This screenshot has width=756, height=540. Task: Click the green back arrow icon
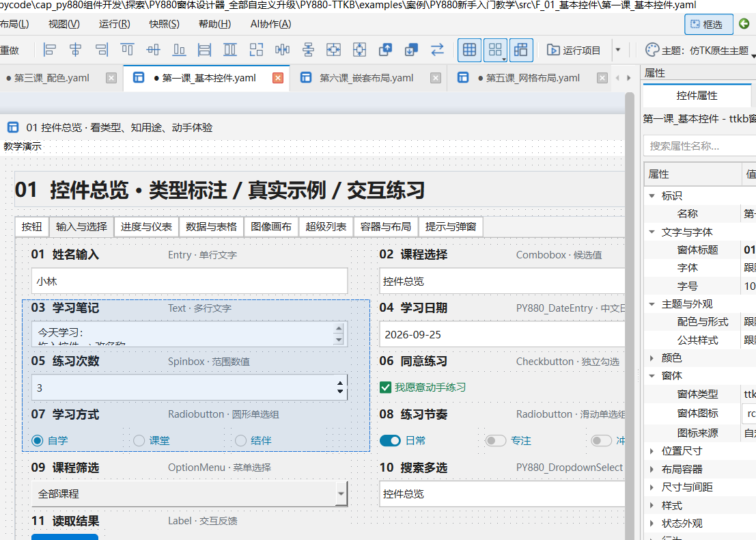click(x=744, y=24)
